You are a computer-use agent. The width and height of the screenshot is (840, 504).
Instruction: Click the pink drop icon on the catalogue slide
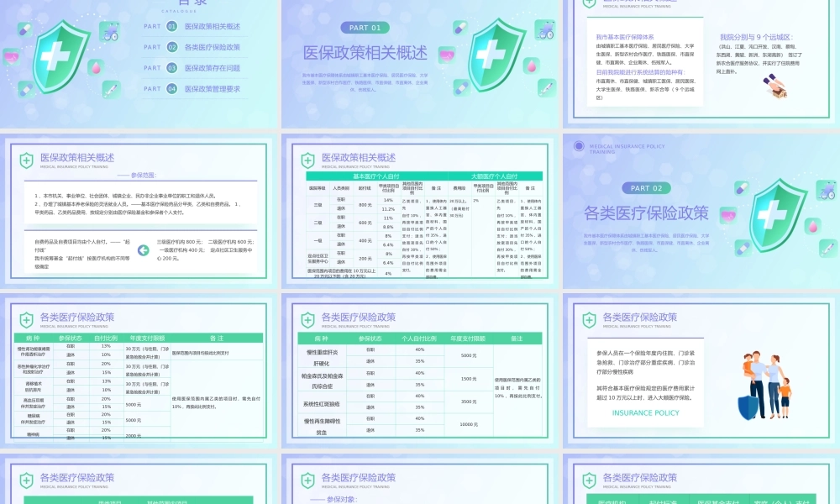click(96, 67)
